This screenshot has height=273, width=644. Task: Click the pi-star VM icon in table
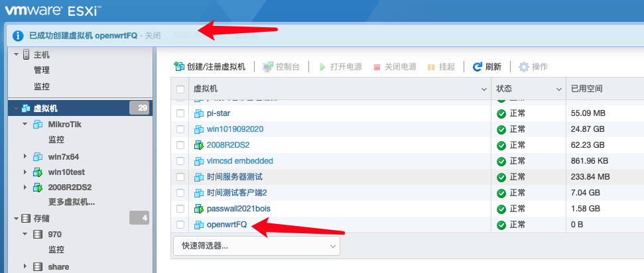tap(199, 113)
